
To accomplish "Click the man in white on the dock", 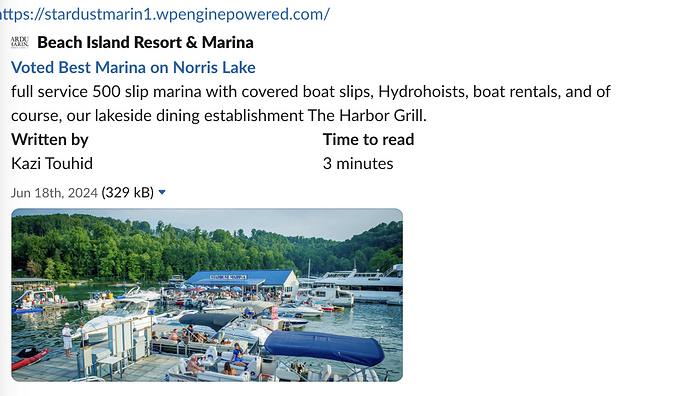I will tap(67, 339).
